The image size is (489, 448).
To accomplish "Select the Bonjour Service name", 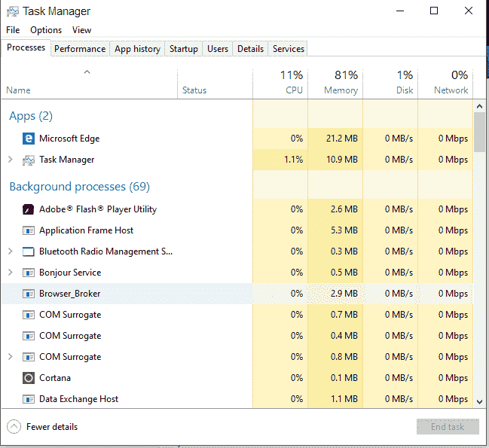I will click(x=70, y=273).
